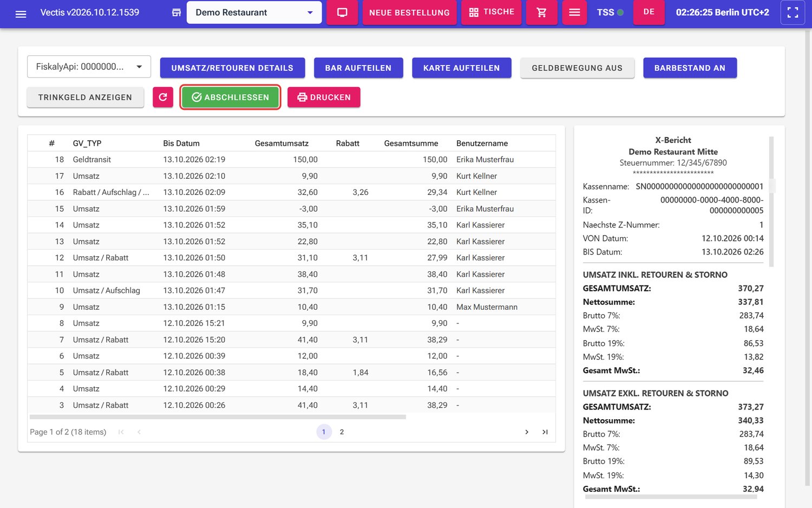
Task: Click Bar Aufteilen button
Action: [358, 68]
